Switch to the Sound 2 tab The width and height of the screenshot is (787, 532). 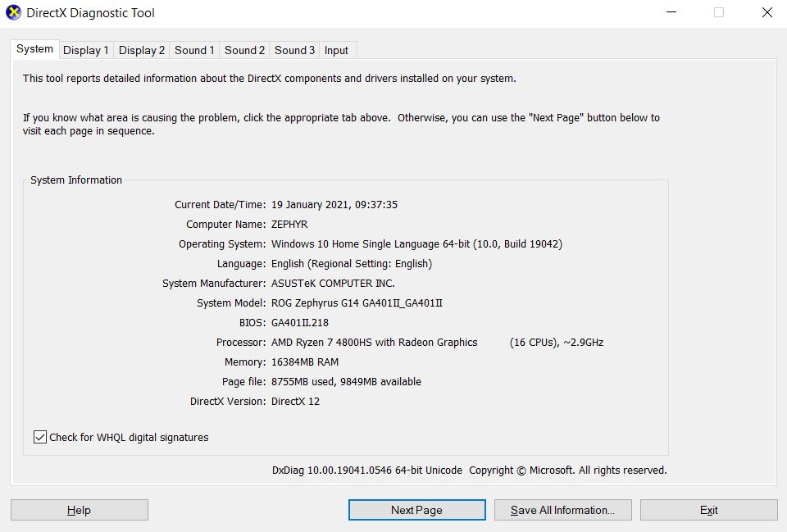tap(244, 50)
